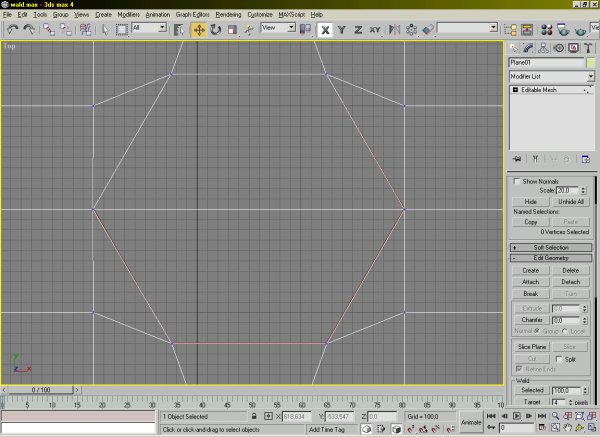Restrict transforms to the XY plane
The image size is (600, 437).
click(x=374, y=30)
